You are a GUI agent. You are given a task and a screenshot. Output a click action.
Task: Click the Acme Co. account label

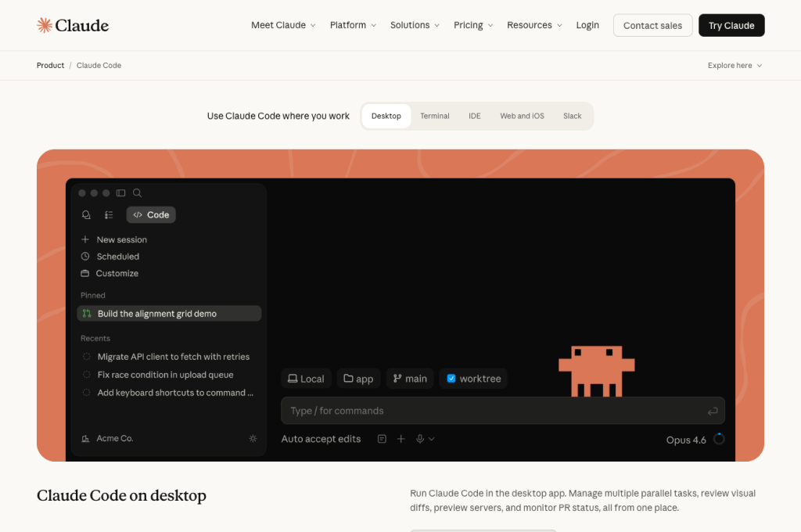(x=115, y=438)
